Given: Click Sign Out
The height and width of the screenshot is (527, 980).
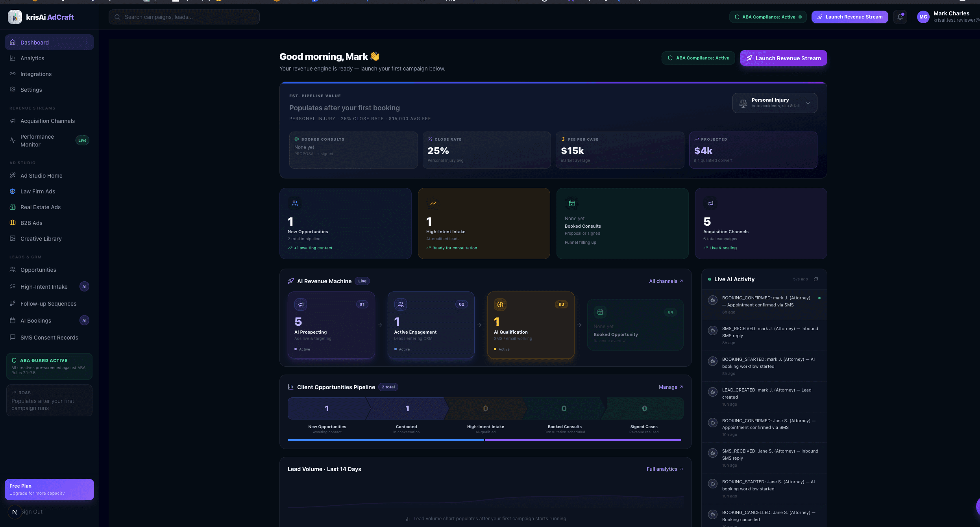Looking at the screenshot, I should coord(32,512).
